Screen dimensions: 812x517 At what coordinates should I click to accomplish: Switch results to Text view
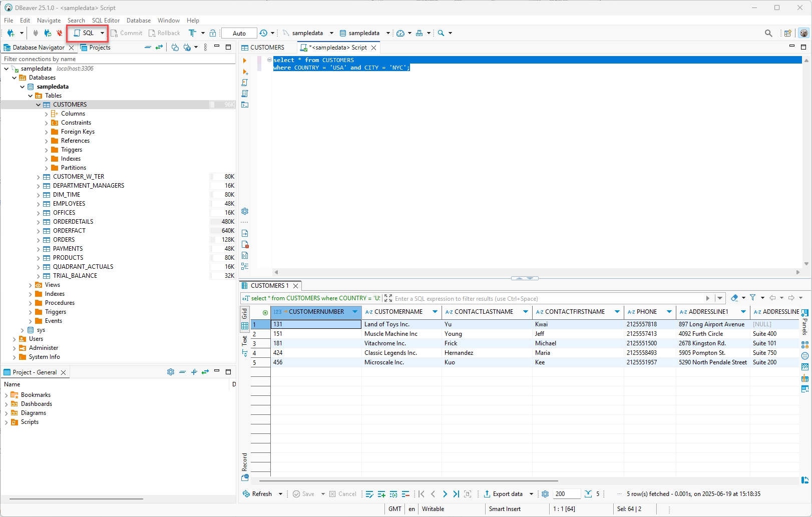245,341
